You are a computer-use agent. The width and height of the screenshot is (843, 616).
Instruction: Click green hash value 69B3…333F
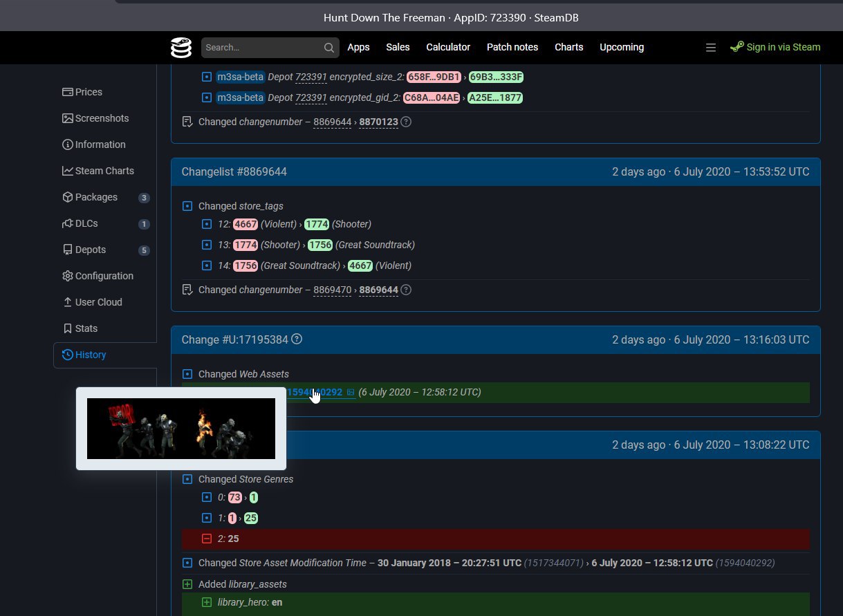coord(496,77)
